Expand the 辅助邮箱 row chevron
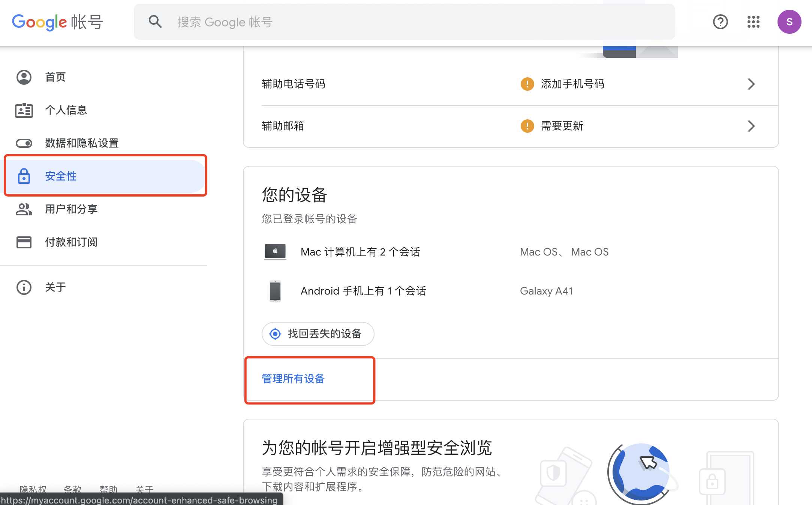 751,126
